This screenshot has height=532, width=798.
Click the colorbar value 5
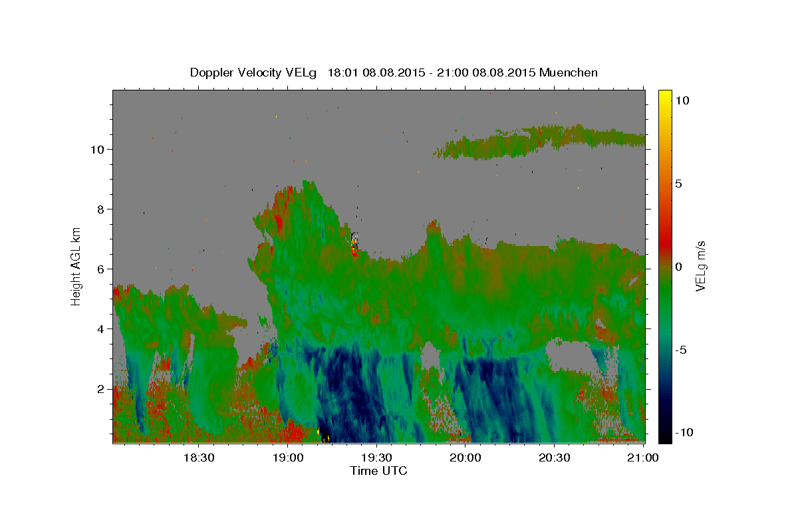point(679,184)
